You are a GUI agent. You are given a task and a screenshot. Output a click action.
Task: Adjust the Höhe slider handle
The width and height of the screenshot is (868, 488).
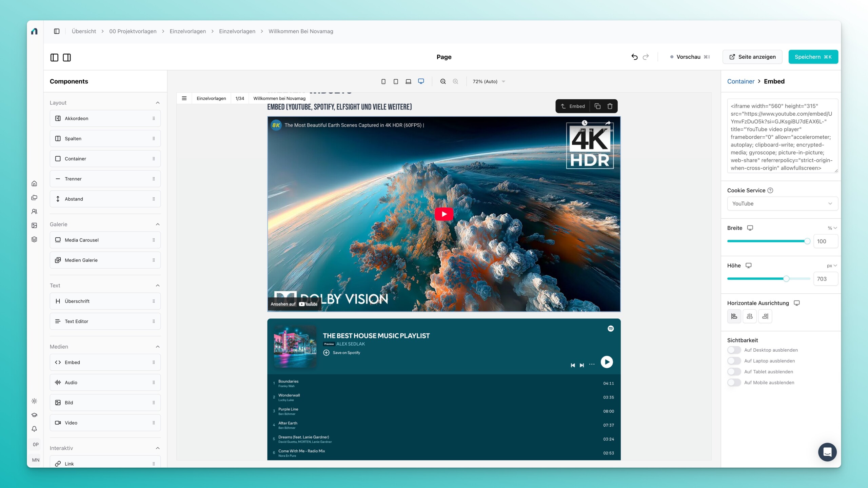click(786, 279)
